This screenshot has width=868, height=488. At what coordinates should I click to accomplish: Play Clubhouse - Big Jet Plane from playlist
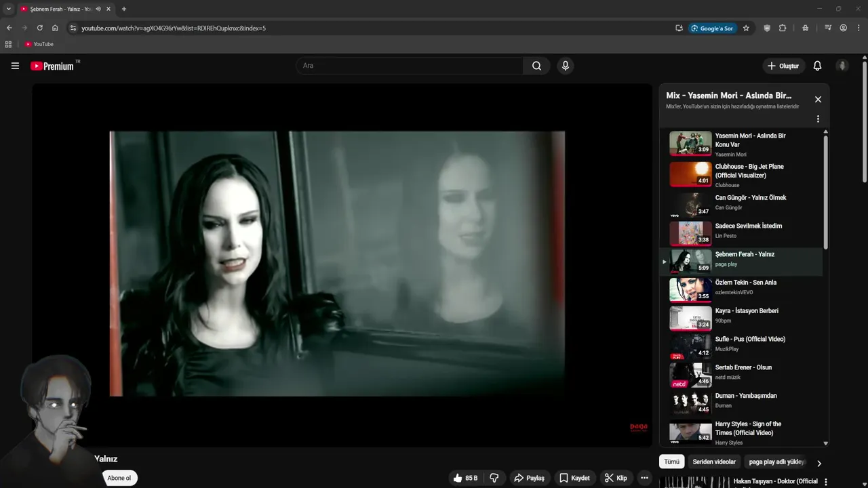[x=741, y=174]
